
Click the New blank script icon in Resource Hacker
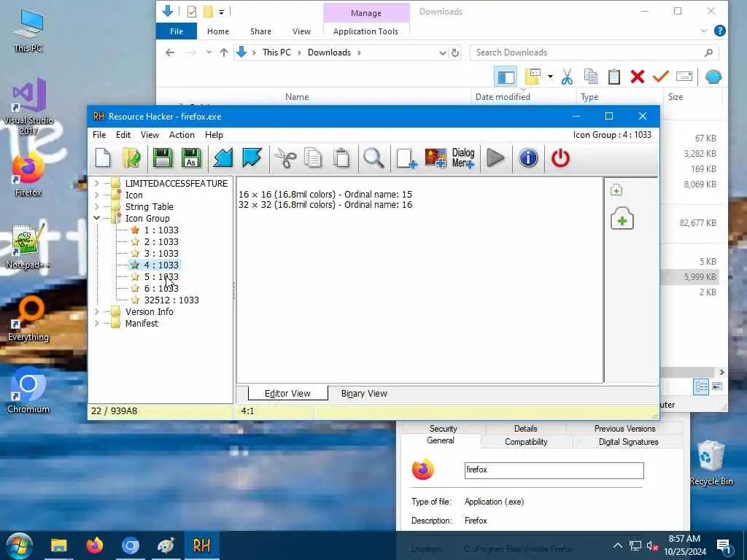point(103,158)
